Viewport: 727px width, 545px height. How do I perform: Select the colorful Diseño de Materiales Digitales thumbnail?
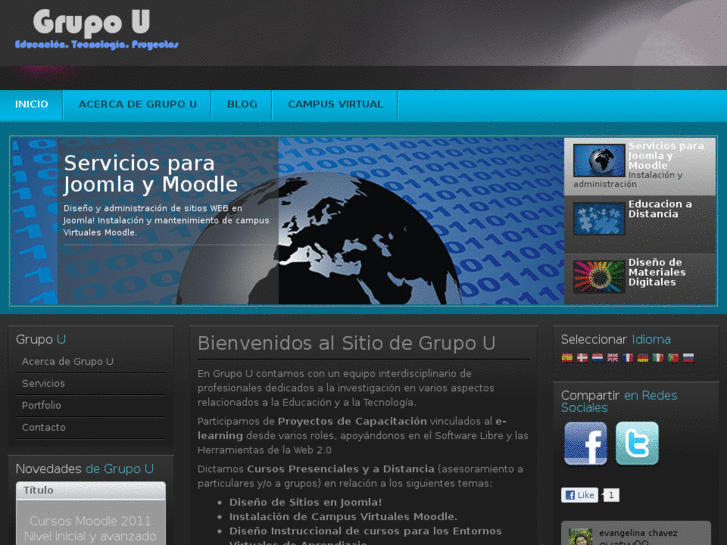[x=599, y=276]
